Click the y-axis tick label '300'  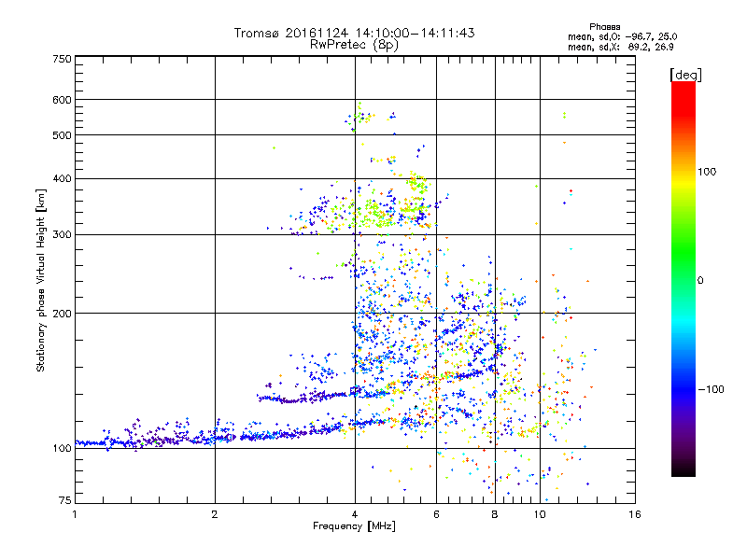62,235
